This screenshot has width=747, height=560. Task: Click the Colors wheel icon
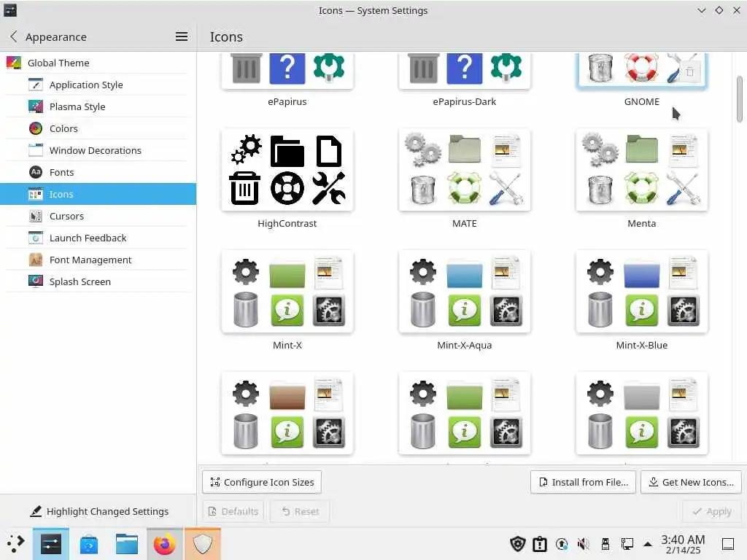[36, 128]
